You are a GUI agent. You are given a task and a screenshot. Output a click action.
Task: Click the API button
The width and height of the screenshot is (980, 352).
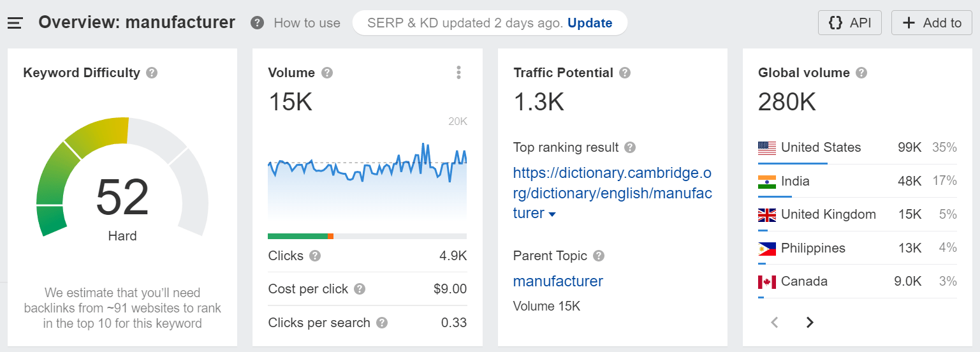(850, 23)
